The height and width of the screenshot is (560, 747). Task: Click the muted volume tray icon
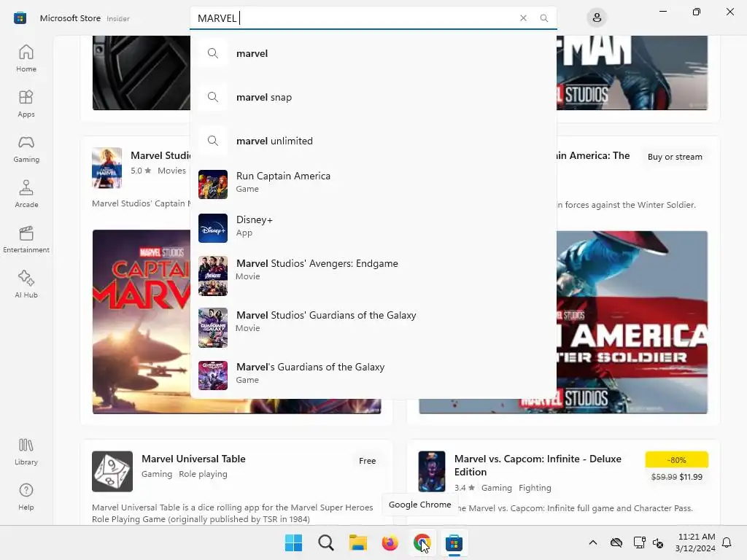[x=658, y=542]
